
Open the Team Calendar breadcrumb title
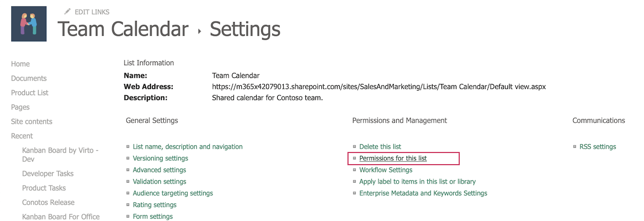coord(123,29)
